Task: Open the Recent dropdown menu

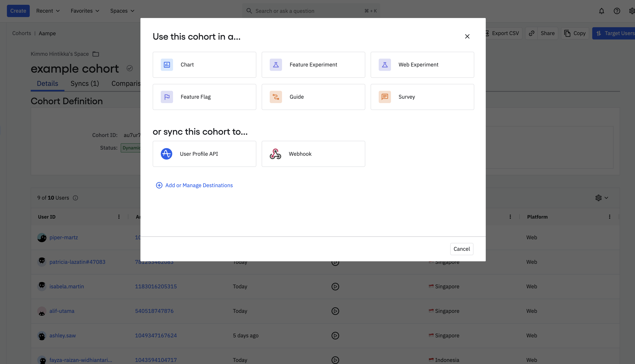Action: tap(48, 11)
